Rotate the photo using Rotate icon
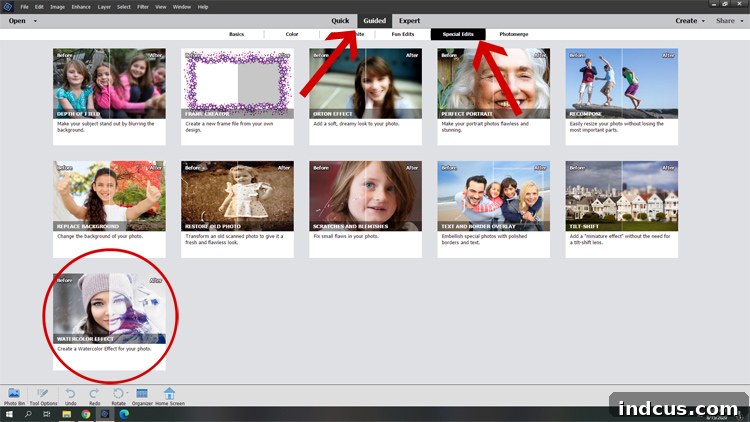Screen dimensions: 750x422 click(118, 396)
